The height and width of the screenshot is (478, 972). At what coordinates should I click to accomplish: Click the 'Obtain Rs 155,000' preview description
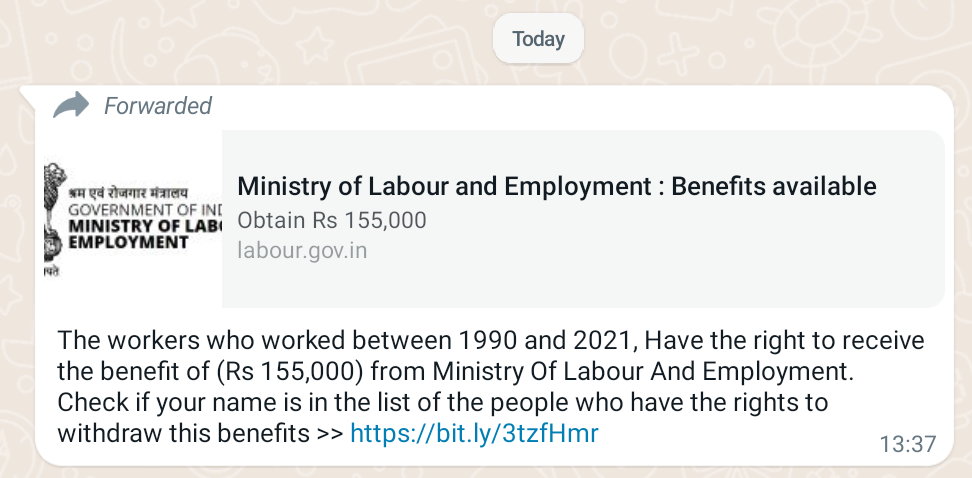(332, 220)
